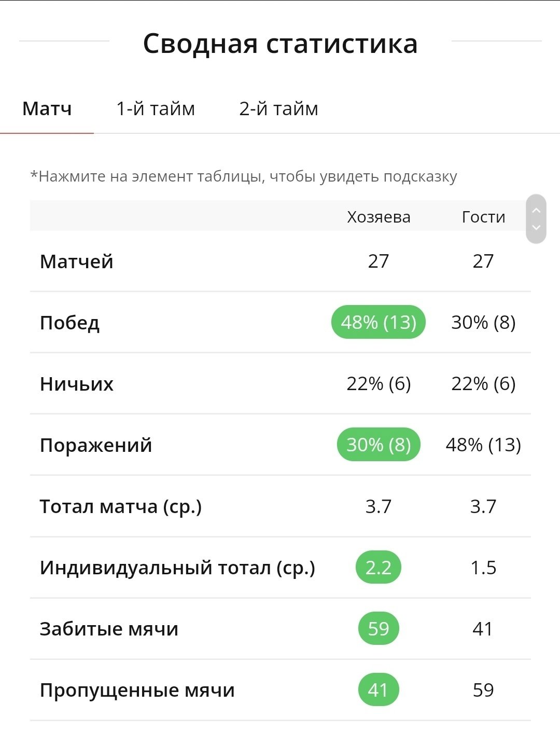Show hint for Ничьих row label
Screen dimensions: 560x746
[77, 384]
